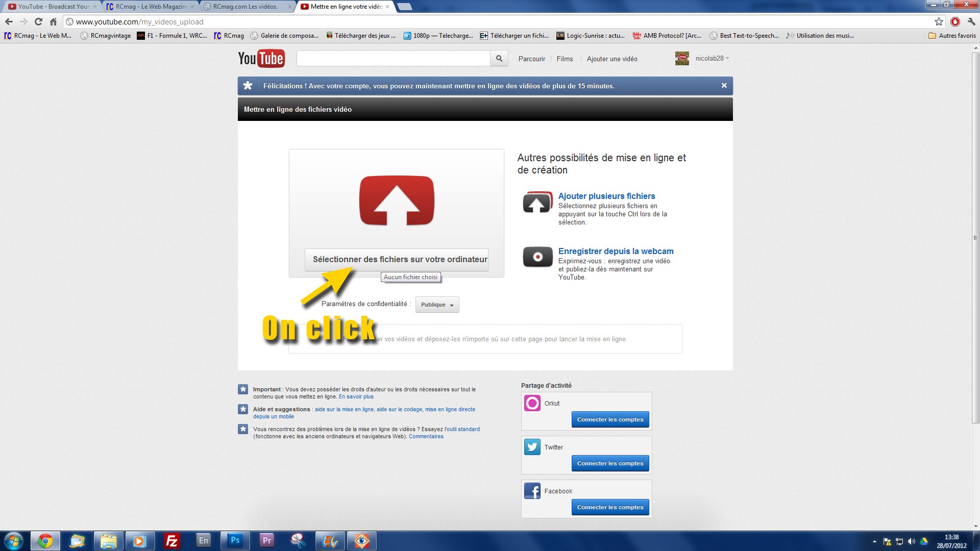Open the browser home page icon

click(x=53, y=21)
